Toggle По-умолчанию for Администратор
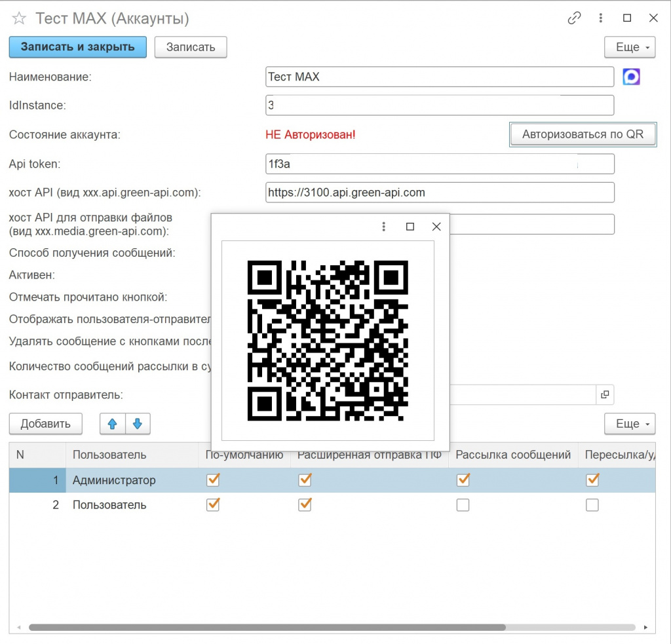 [213, 480]
